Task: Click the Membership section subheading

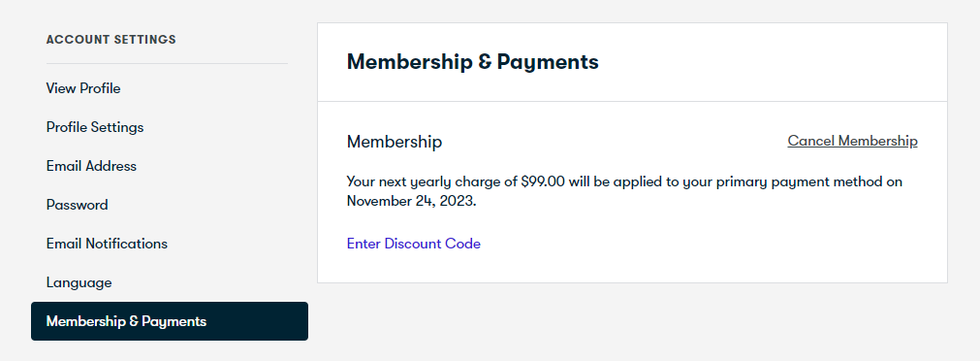Action: [x=395, y=142]
